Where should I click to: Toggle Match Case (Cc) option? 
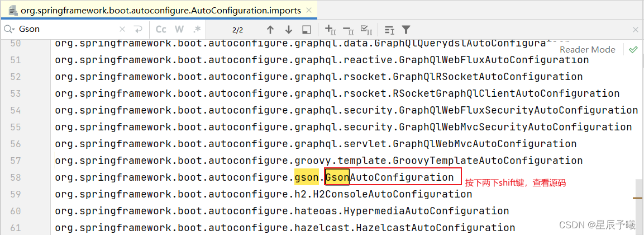point(161,30)
